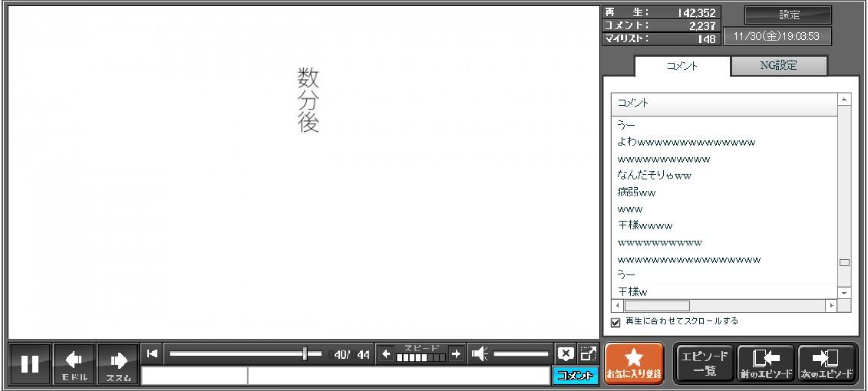Viewport: 868px width, 391px height.
Task: Go to the previous episode (前のエピソード)
Action: [x=766, y=363]
